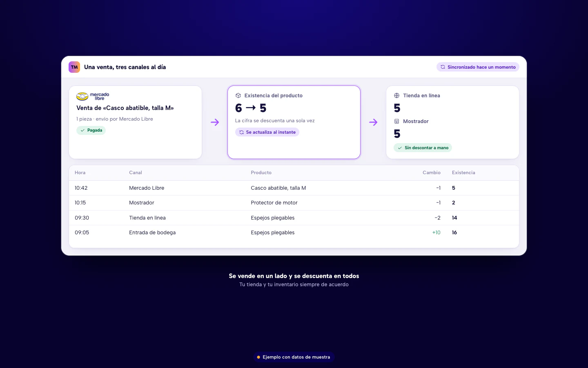Click the refresh icon in Se actualiza badge
Screen dimensions: 588x368
click(241, 132)
